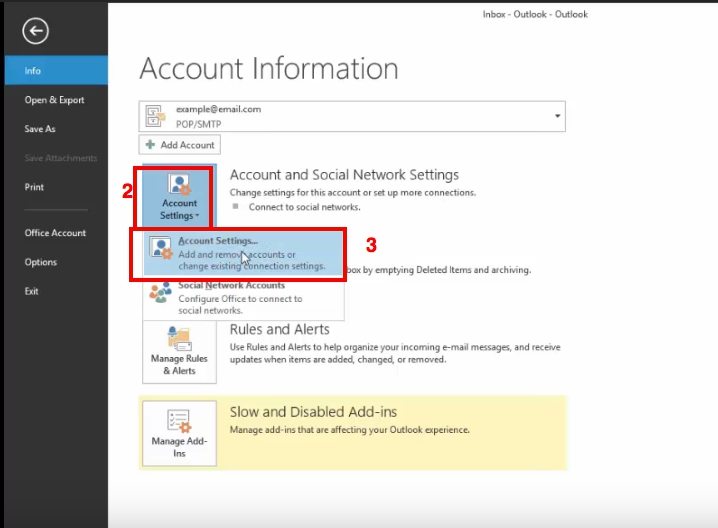Click the text about managing add-ins affecting Outlook

pos(349,430)
